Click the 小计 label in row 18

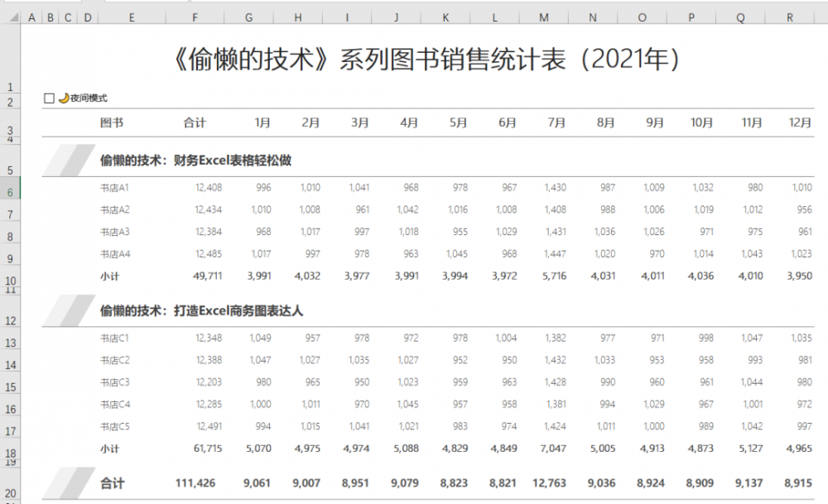tap(110, 449)
